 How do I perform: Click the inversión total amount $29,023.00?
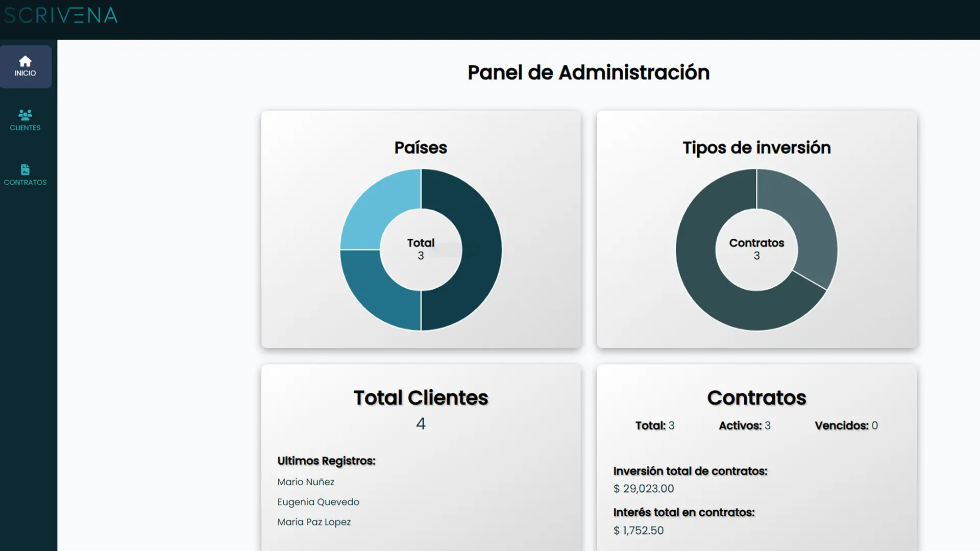pyautogui.click(x=643, y=489)
